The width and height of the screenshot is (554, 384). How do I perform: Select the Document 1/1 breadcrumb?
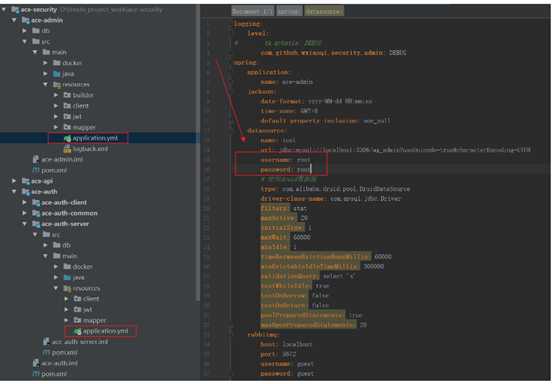pos(252,11)
